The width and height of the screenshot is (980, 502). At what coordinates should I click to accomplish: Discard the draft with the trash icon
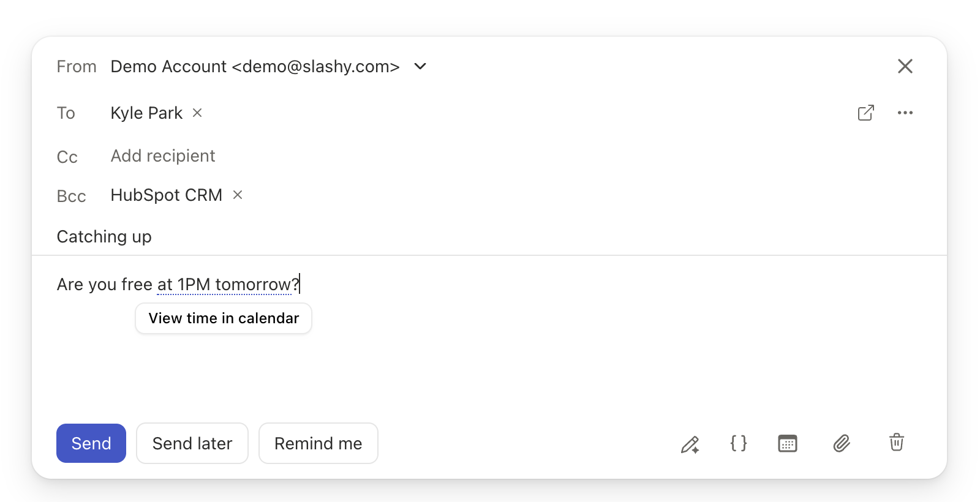pyautogui.click(x=897, y=442)
